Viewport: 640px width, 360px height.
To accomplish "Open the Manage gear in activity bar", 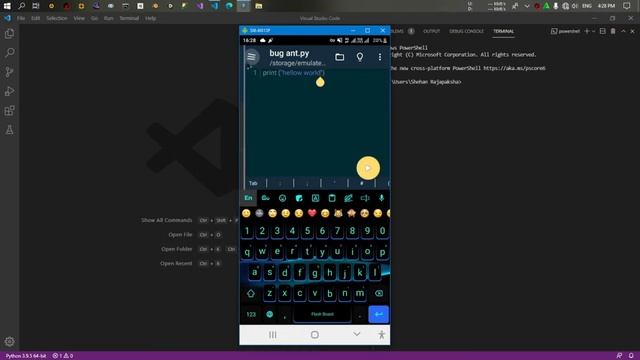I will (9, 341).
